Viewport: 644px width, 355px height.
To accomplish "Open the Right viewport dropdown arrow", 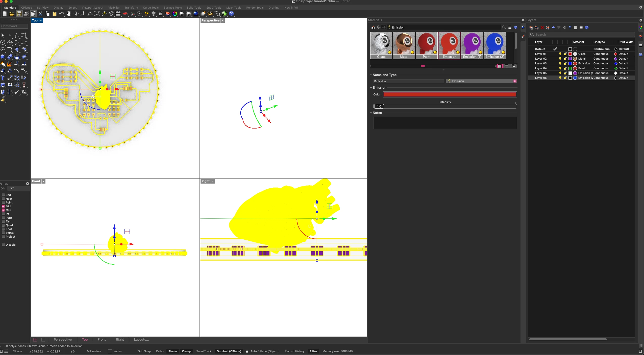I will click(x=213, y=181).
